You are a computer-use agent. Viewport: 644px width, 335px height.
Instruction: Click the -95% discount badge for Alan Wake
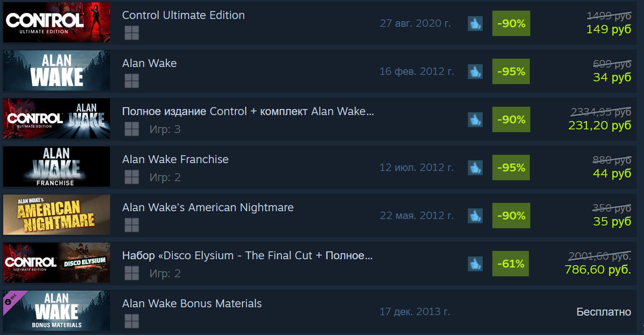tap(511, 72)
